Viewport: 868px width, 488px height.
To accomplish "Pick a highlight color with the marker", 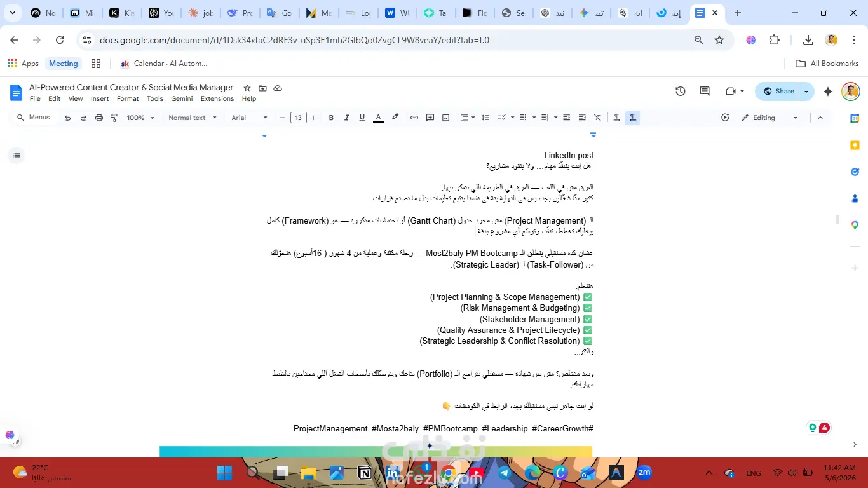I will 395,118.
